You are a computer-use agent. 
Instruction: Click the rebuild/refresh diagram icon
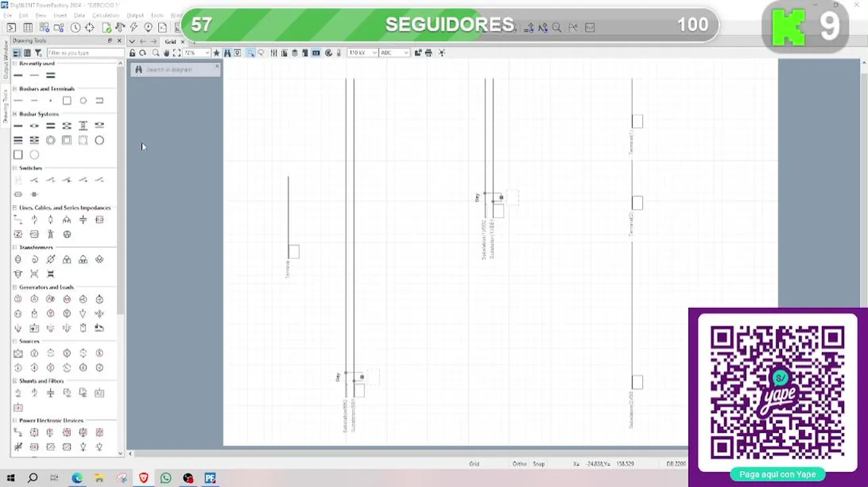pyautogui.click(x=143, y=53)
